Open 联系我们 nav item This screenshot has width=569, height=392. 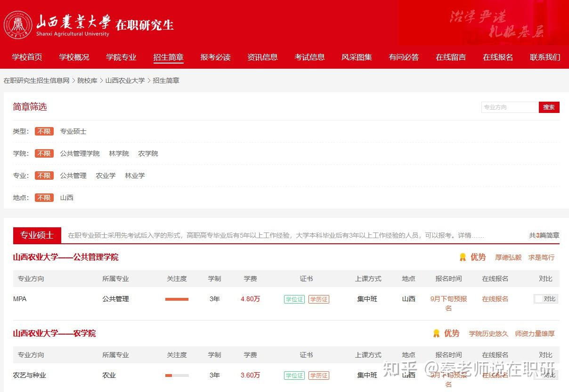[545, 57]
